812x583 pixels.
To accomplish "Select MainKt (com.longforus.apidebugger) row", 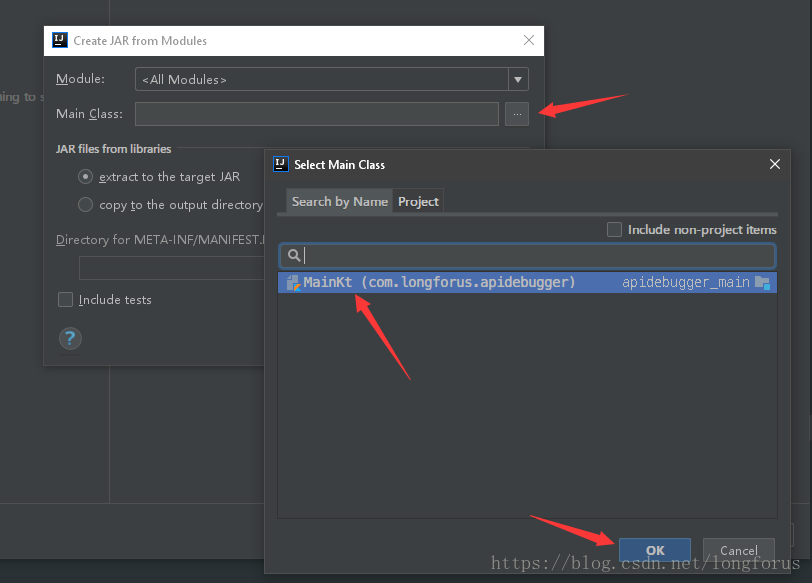I will [x=527, y=282].
